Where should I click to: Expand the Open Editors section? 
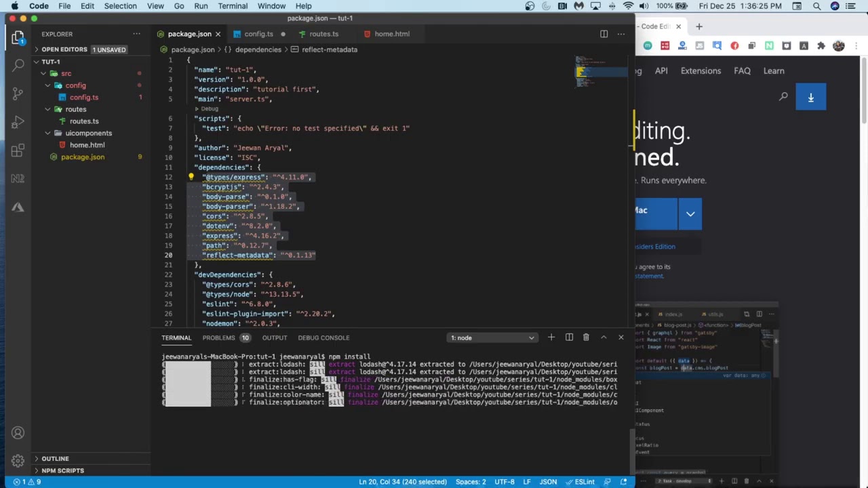pos(64,49)
